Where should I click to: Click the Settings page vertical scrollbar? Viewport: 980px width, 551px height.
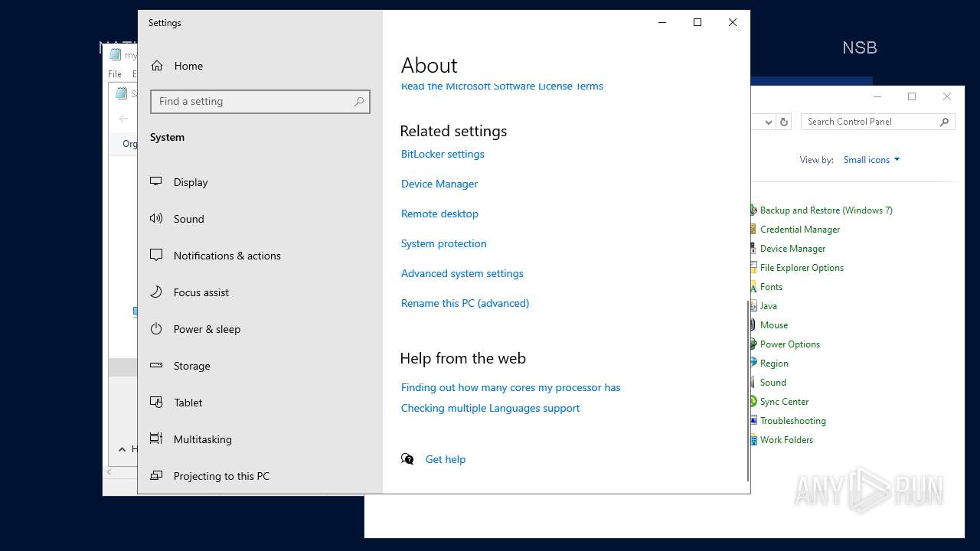747,390
